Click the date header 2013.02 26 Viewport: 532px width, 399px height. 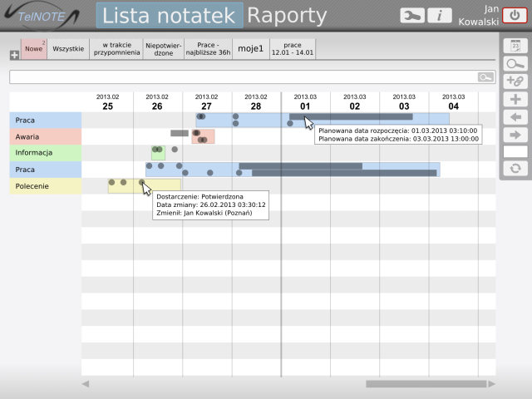coord(157,102)
